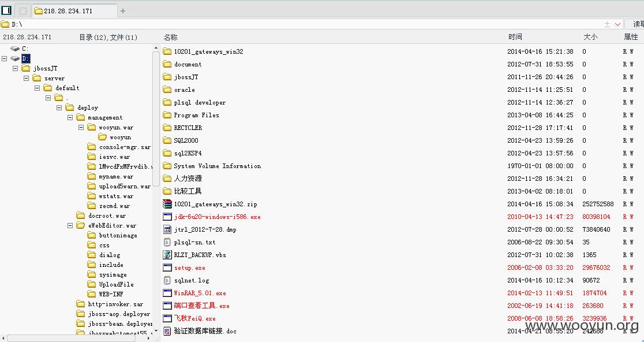
Task: Select jboss-aop.deployer in the tree
Action: tap(119, 314)
